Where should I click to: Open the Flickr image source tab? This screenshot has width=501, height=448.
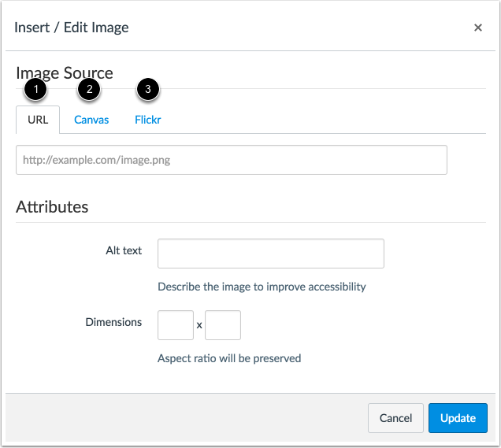click(x=147, y=120)
